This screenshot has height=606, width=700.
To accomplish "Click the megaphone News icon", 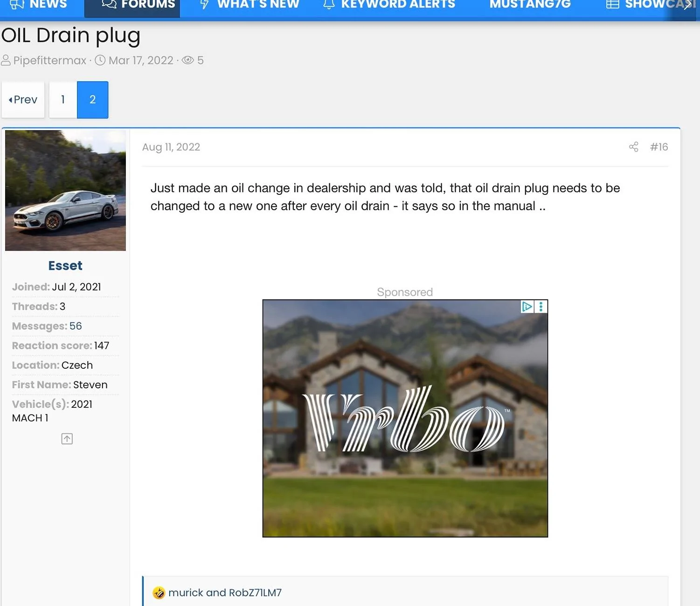I will click(x=17, y=5).
